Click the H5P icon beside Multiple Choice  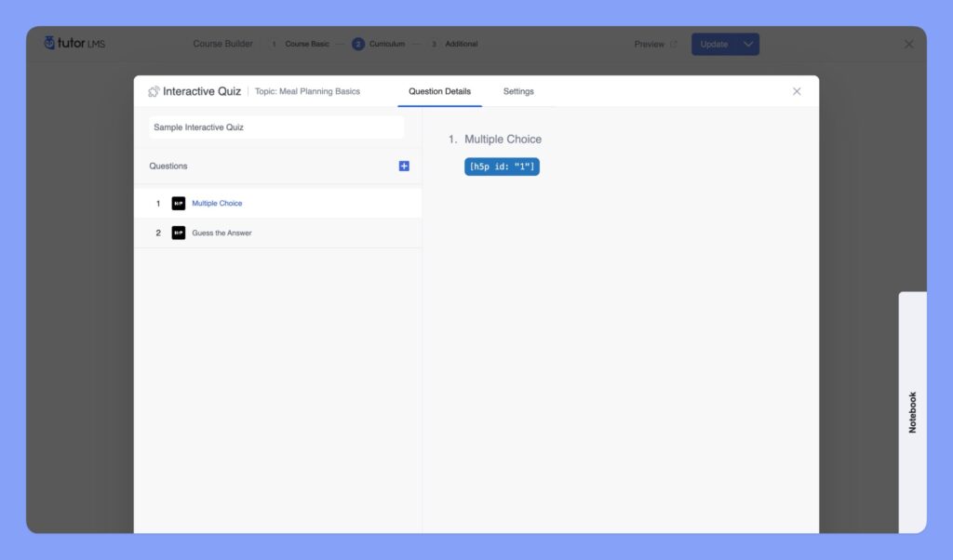click(179, 204)
